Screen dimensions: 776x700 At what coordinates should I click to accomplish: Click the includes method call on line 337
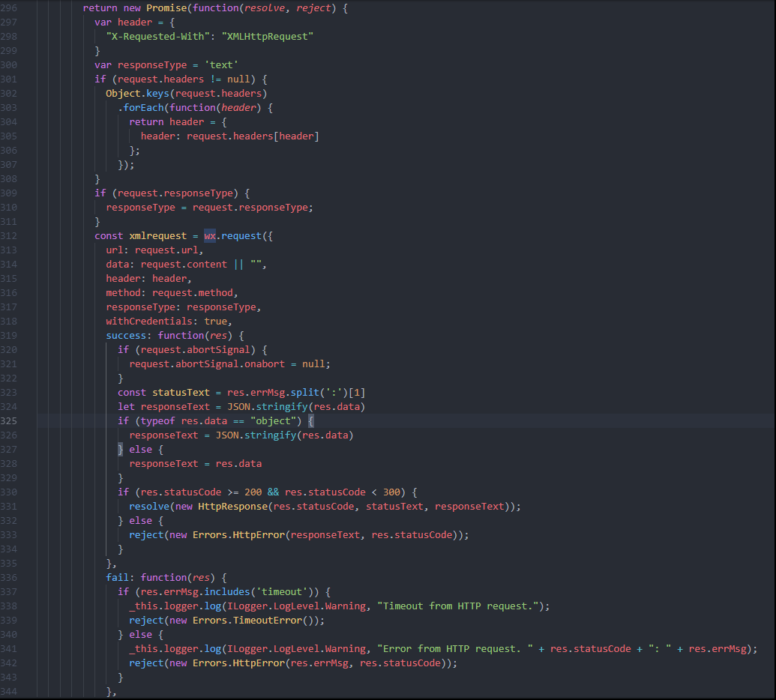[x=227, y=592]
